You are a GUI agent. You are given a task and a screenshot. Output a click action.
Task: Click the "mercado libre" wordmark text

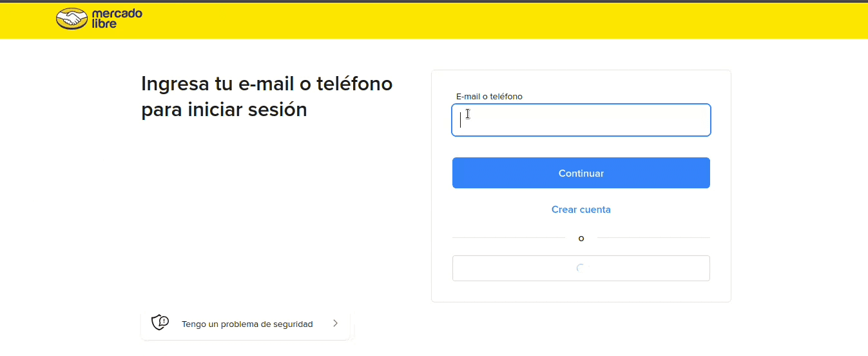tap(117, 19)
